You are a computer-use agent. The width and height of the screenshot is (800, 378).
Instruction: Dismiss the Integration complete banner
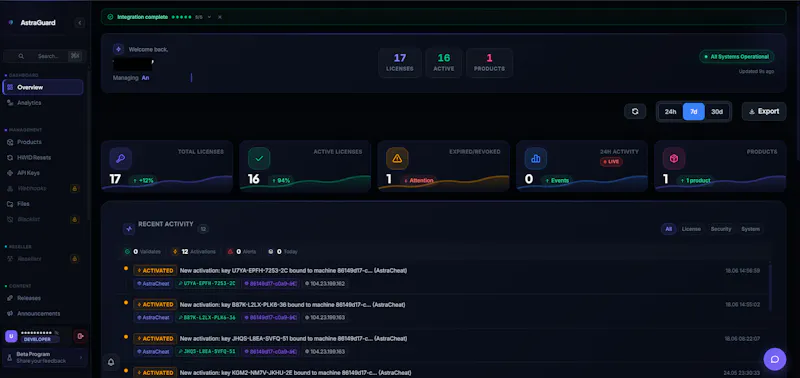click(220, 17)
